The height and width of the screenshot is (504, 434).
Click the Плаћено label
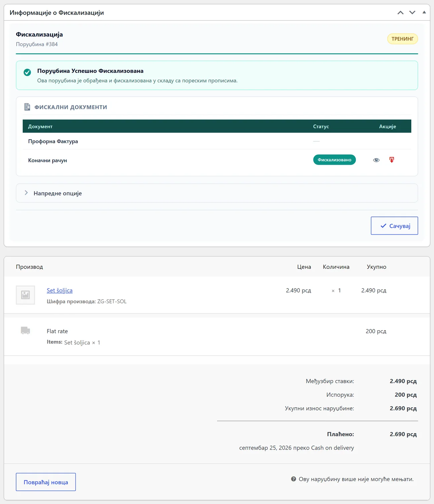pyautogui.click(x=341, y=434)
